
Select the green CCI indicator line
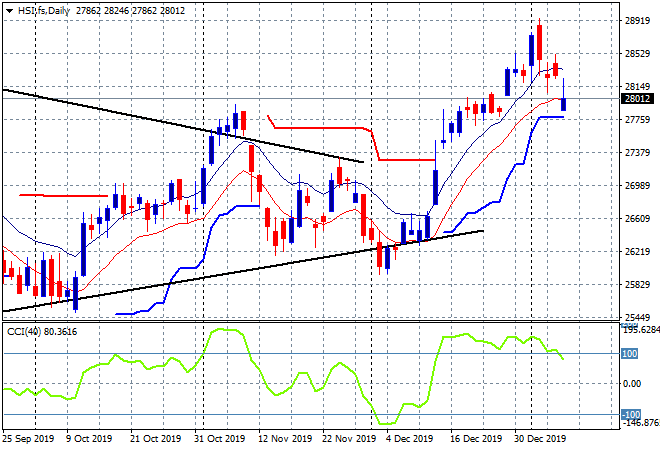(x=284, y=376)
